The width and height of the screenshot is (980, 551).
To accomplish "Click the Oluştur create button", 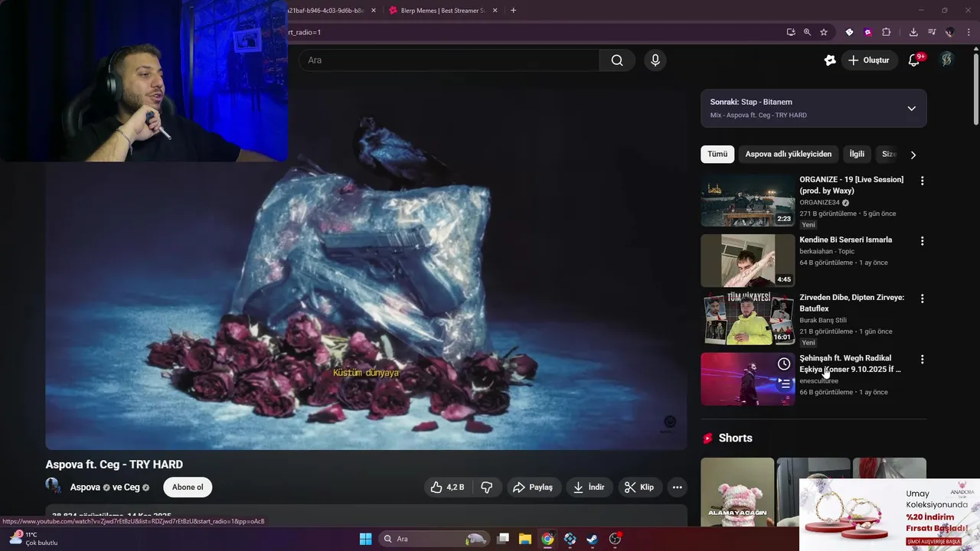I will pyautogui.click(x=869, y=60).
